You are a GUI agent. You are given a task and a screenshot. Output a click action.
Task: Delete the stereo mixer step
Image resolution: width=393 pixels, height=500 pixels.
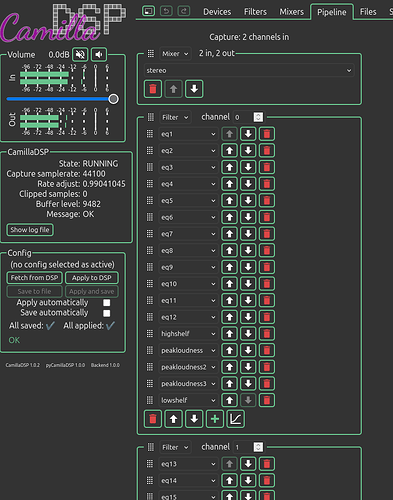tap(153, 89)
